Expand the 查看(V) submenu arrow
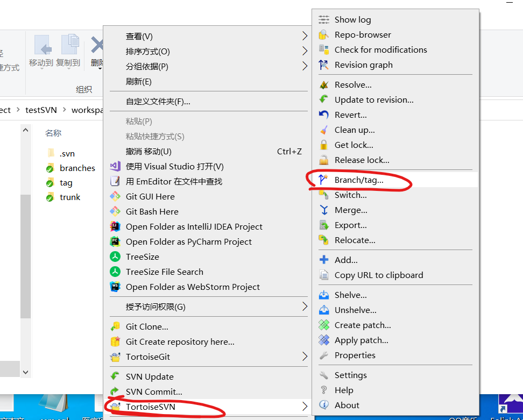 [x=305, y=36]
